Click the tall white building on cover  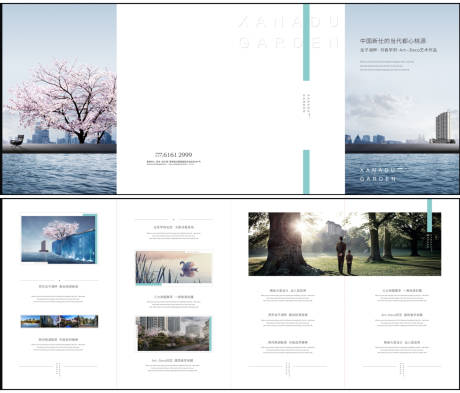coord(444,127)
